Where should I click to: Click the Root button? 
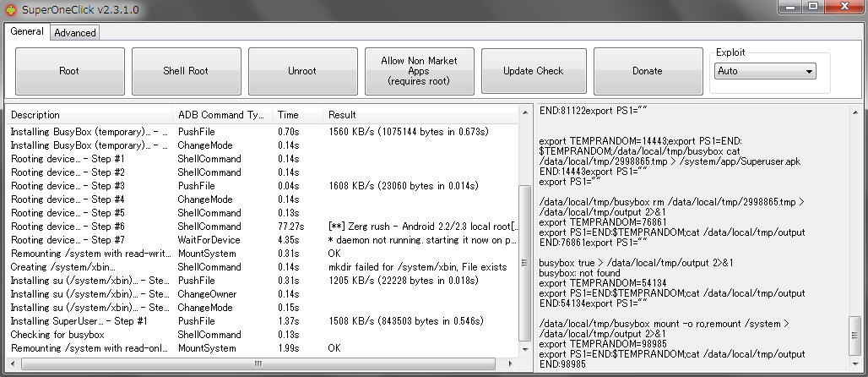coord(69,71)
